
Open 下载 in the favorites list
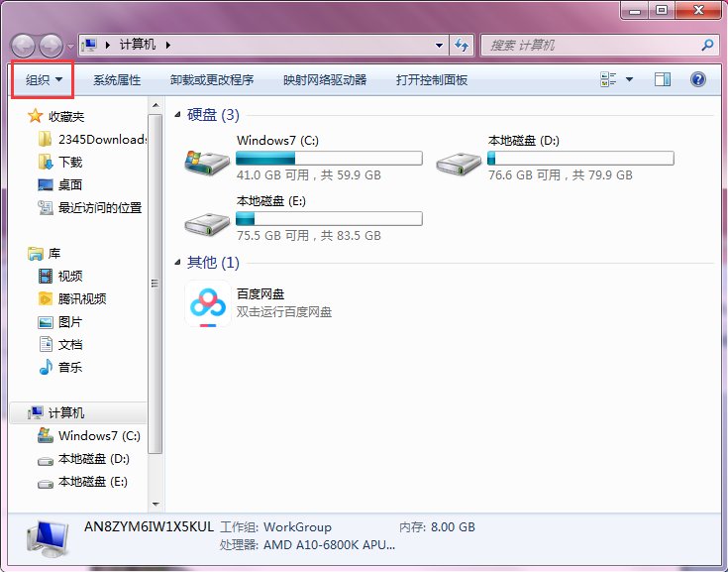coord(60,162)
